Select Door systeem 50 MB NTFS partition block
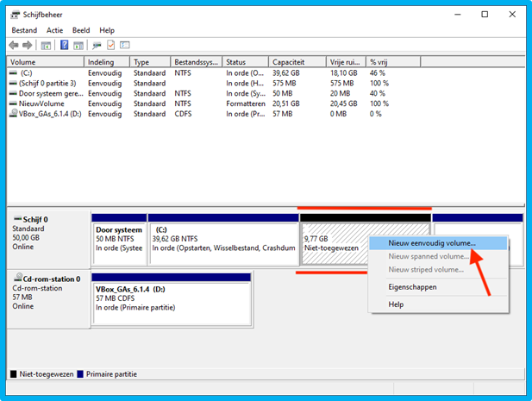The width and height of the screenshot is (532, 401). (x=119, y=240)
